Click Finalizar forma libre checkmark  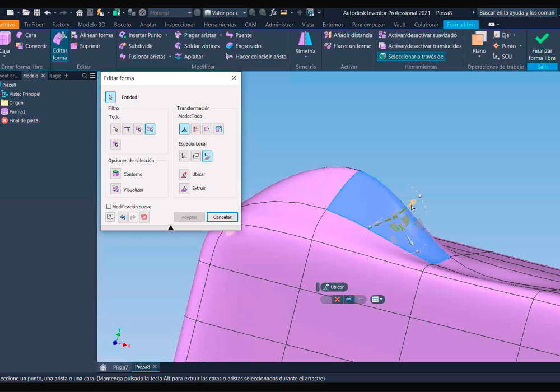coord(542,39)
